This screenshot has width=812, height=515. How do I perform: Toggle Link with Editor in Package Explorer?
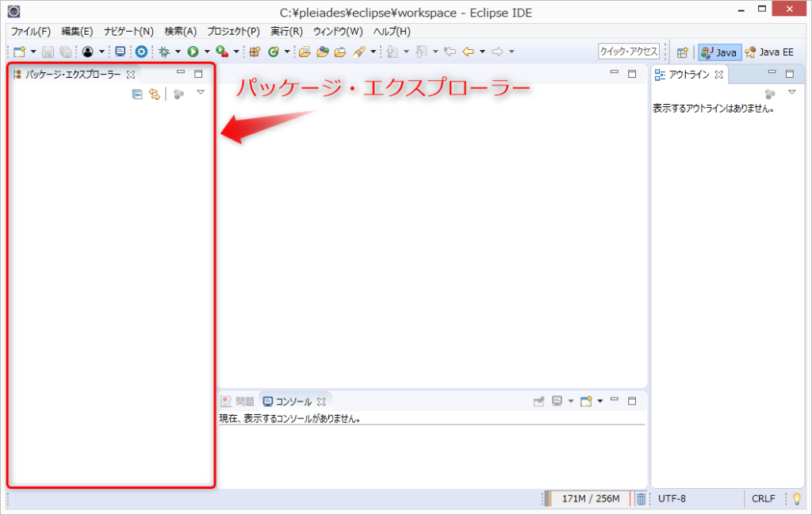[x=155, y=94]
